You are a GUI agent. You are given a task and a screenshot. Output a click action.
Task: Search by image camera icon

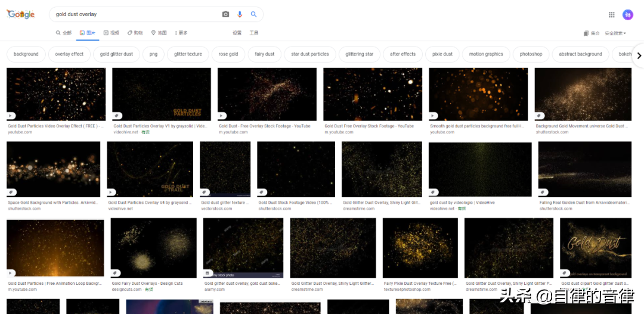225,14
